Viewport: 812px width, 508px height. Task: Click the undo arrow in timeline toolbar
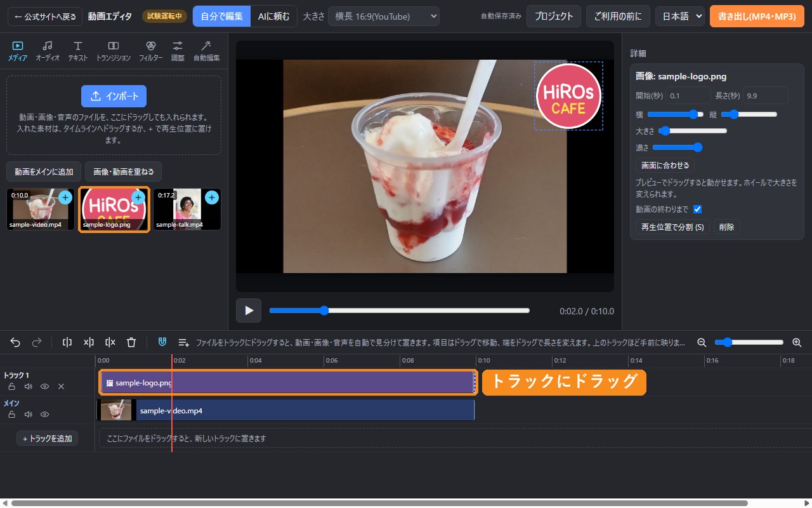tap(15, 342)
